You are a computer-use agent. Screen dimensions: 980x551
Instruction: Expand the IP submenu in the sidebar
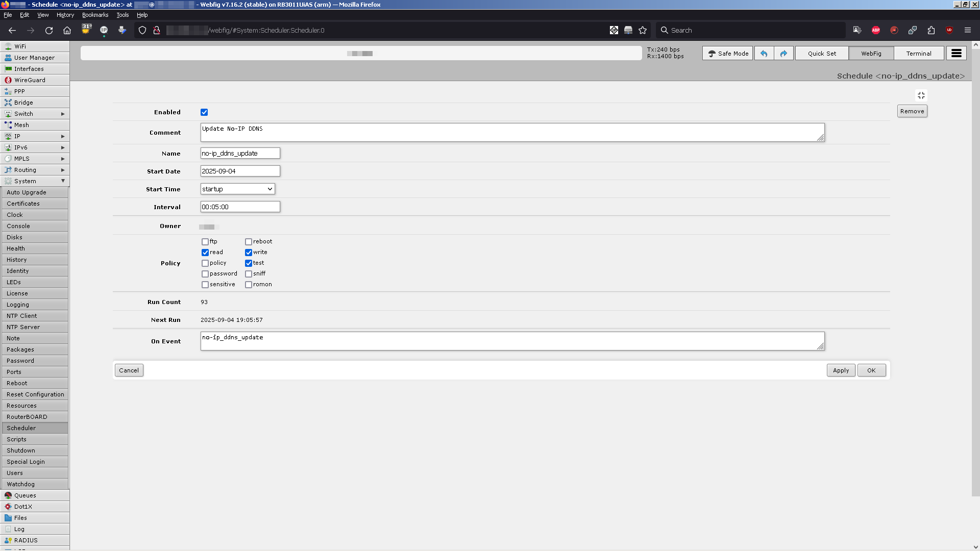[x=63, y=136]
